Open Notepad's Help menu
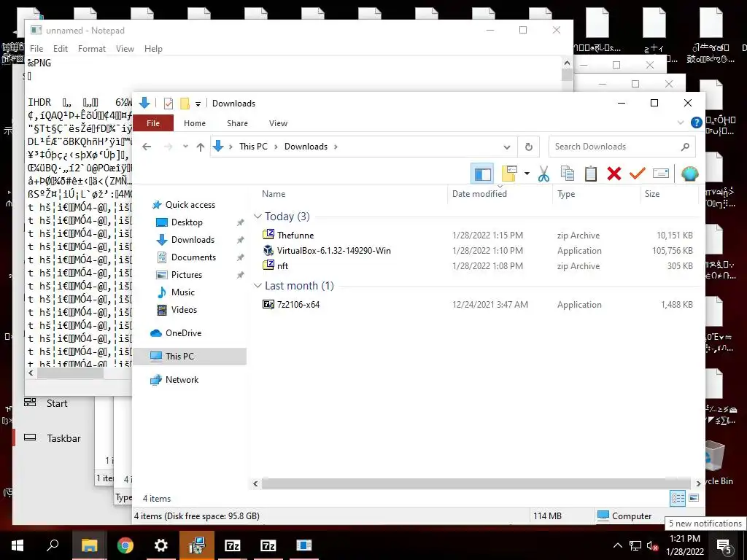747x560 pixels. click(x=153, y=49)
